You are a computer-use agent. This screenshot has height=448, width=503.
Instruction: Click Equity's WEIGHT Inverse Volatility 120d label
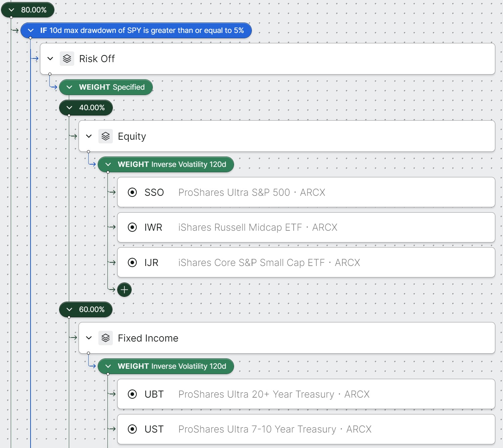coord(172,165)
